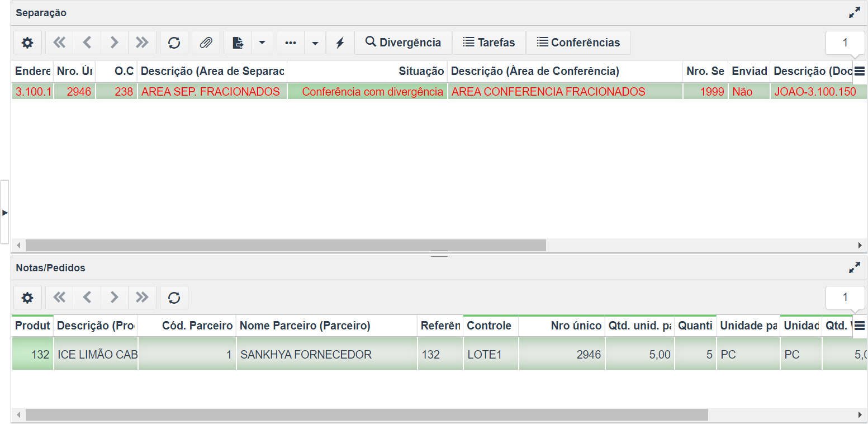
Task: Select 'Conferência com divergência' cell
Action: pos(367,92)
